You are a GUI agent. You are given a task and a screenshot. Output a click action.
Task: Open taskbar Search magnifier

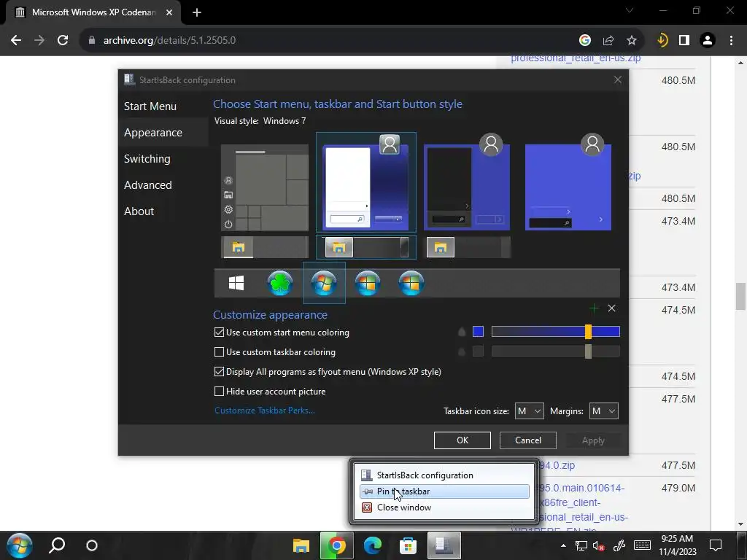(x=57, y=545)
